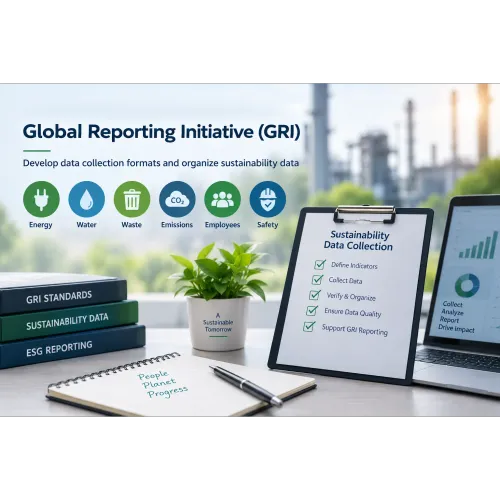Viewport: 500px width, 500px height.
Task: Click the "Define Indicators" checklist text
Action: 354,265
